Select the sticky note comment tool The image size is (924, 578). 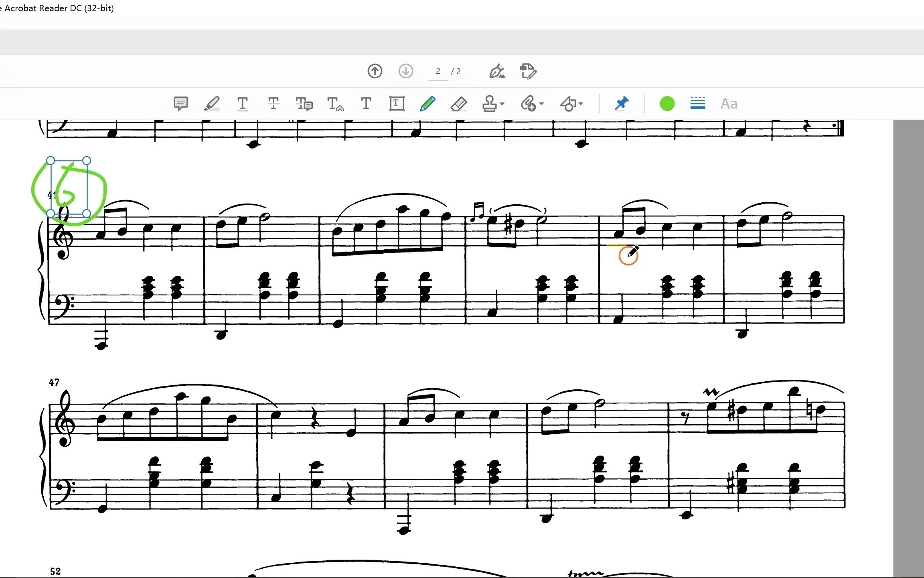[181, 104]
